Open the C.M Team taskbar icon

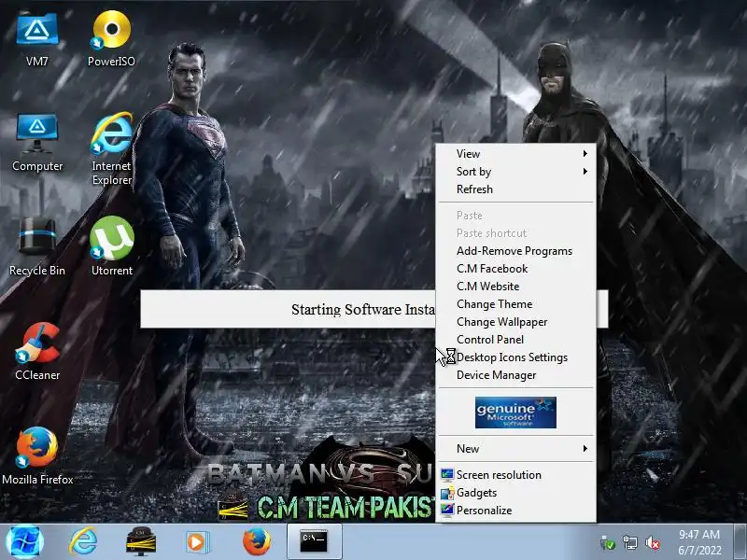pos(141,542)
